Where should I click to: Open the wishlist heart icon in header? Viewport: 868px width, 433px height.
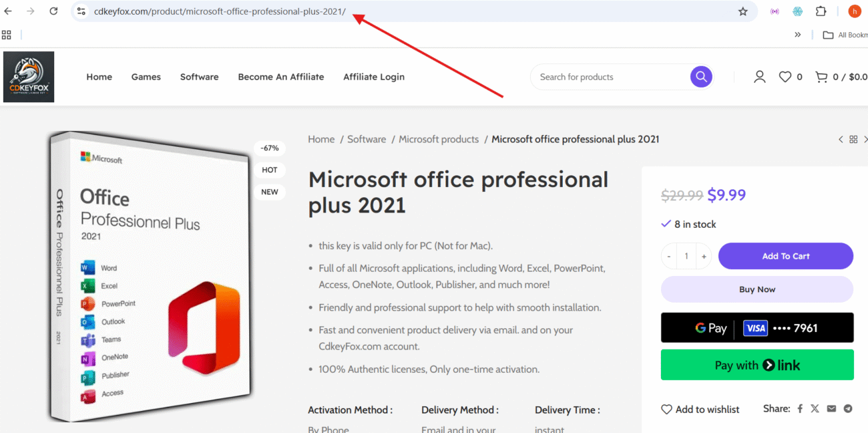coord(785,77)
